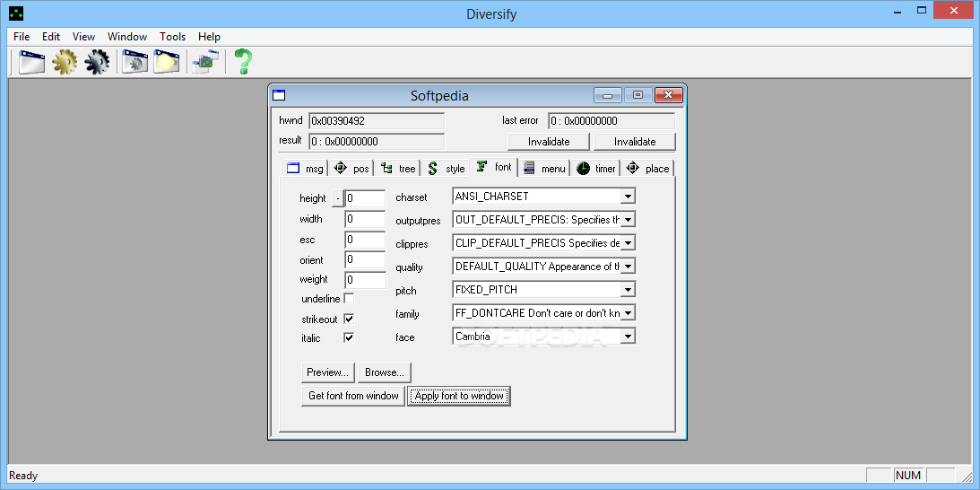Screen dimensions: 980x490
Task: Expand the charset dropdown
Action: (629, 197)
